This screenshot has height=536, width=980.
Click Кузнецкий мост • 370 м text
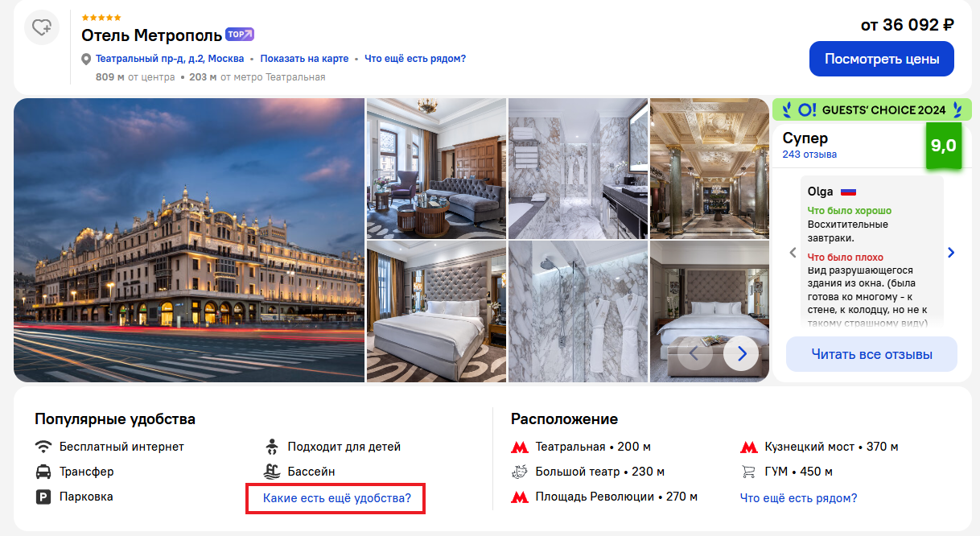[832, 447]
